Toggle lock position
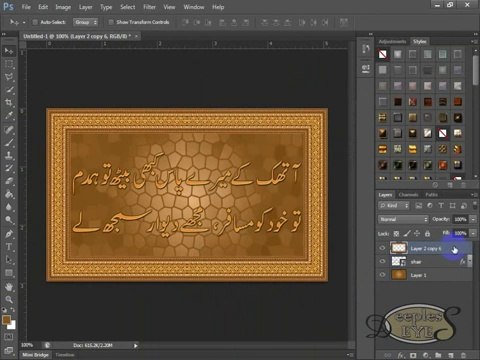The height and width of the screenshot is (360, 480). click(417, 234)
